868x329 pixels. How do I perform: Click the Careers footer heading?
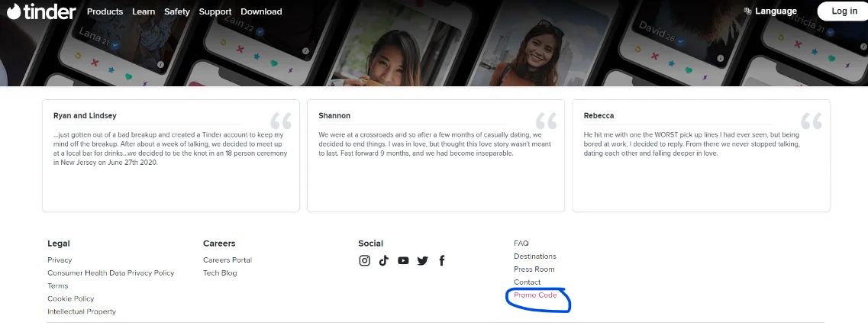pyautogui.click(x=219, y=244)
